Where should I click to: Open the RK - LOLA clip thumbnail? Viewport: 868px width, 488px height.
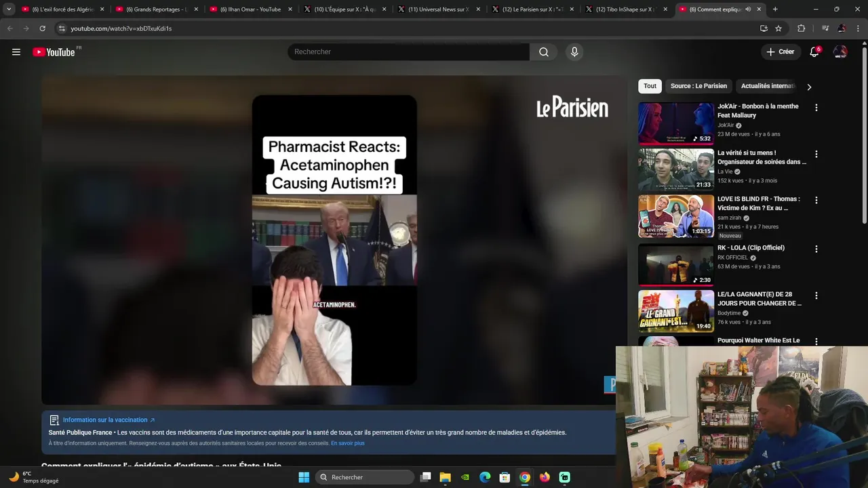[x=675, y=264]
